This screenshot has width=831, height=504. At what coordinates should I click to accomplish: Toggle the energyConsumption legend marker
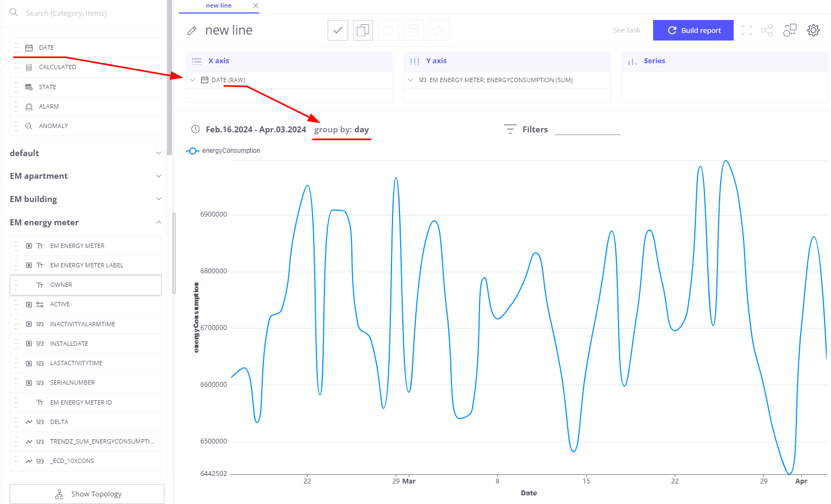point(192,151)
